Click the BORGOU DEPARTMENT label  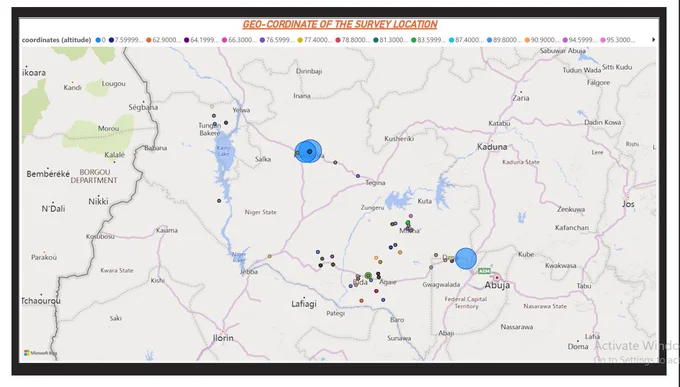(x=94, y=176)
